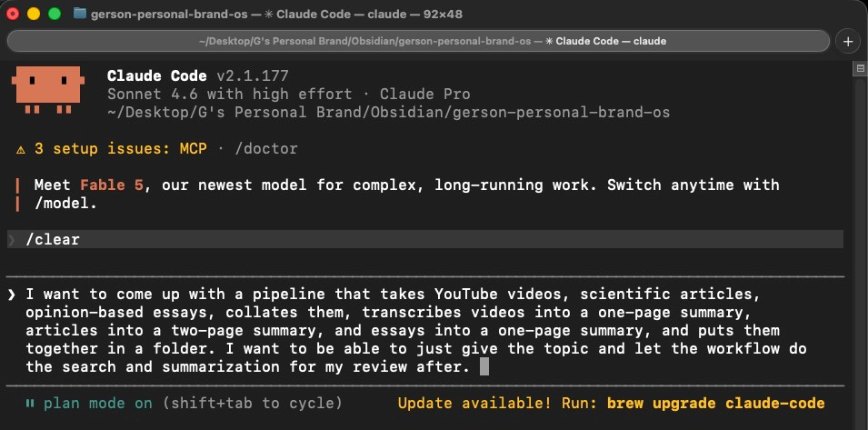Click 'Sonnet 4.6 with high effort' line

pyautogui.click(x=230, y=94)
